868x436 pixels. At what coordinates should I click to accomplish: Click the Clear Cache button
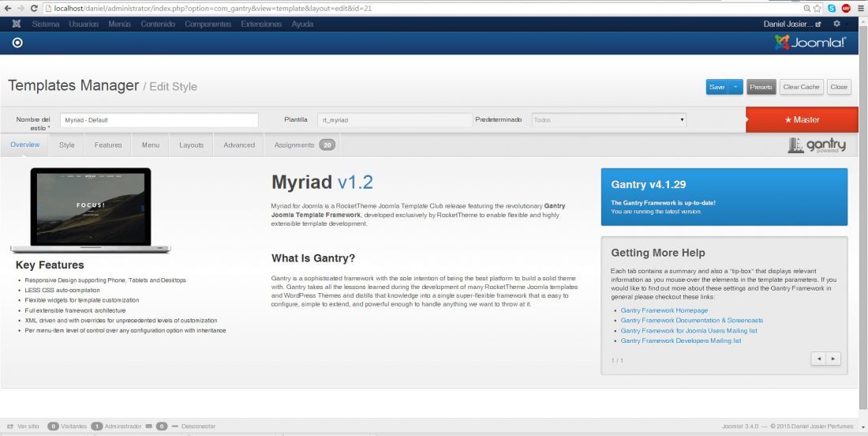[802, 87]
